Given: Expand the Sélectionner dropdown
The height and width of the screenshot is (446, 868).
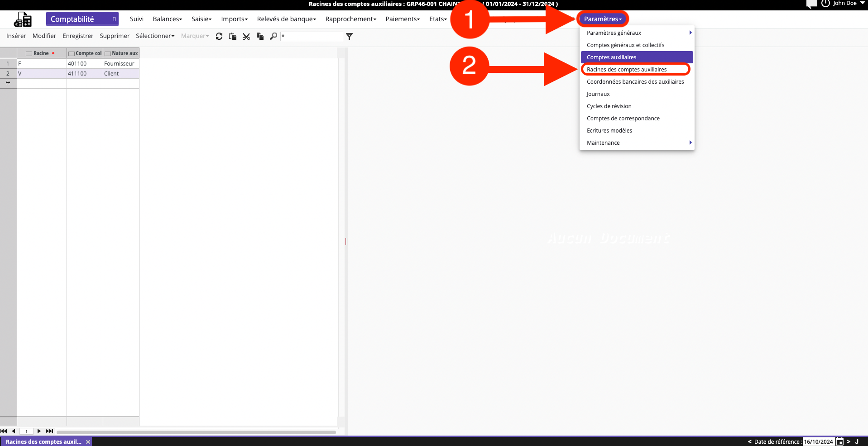Looking at the screenshot, I should coord(155,36).
